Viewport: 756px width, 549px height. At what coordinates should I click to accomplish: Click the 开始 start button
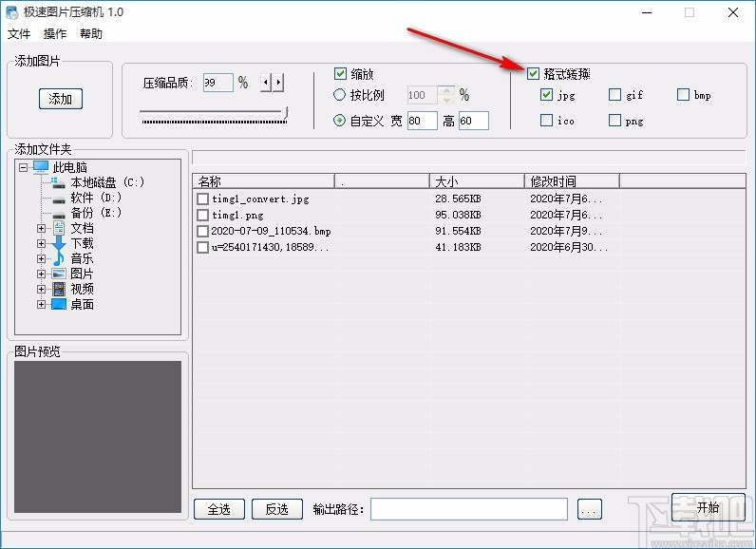[x=709, y=507]
